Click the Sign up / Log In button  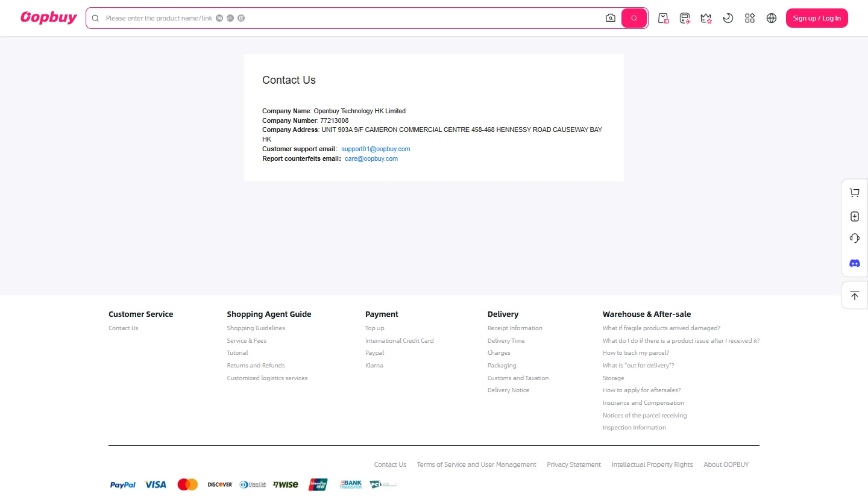817,18
